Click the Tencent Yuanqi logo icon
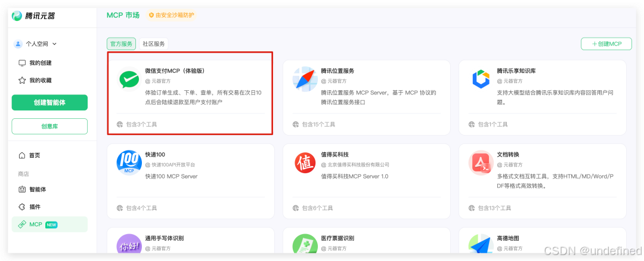 17,16
